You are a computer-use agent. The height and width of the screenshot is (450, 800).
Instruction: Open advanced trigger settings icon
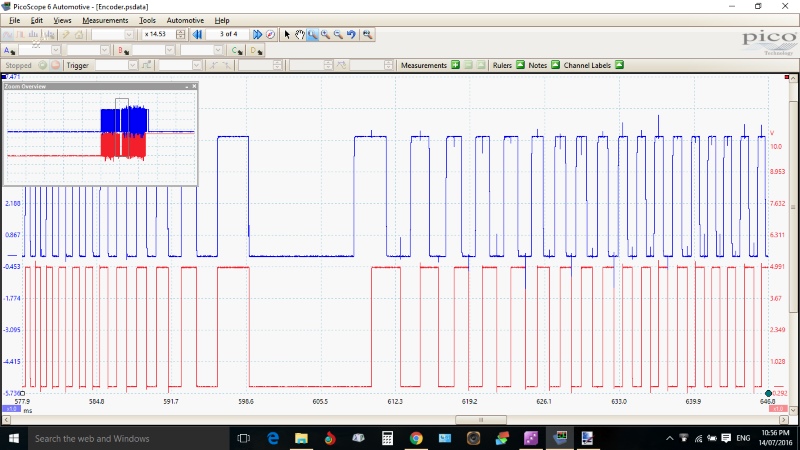[146, 65]
